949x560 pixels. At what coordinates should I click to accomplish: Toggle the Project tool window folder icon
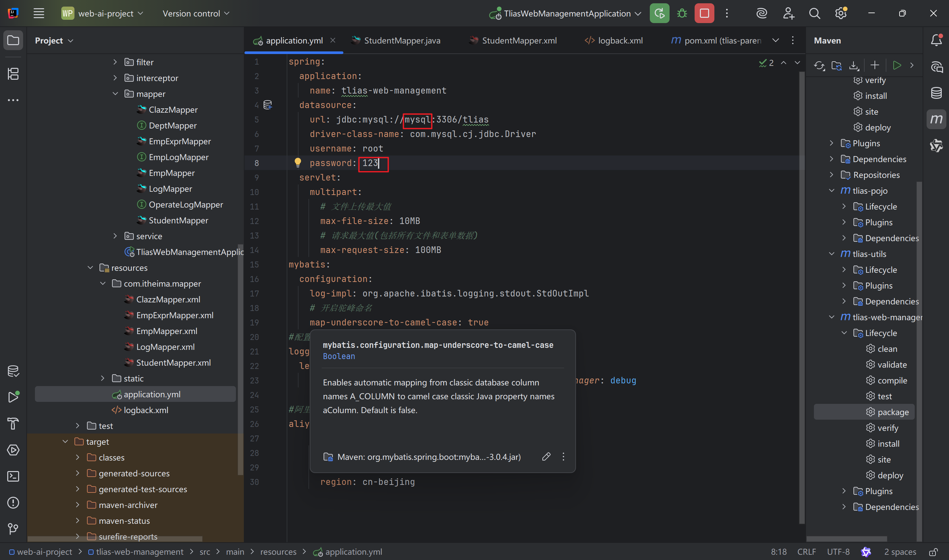[13, 40]
